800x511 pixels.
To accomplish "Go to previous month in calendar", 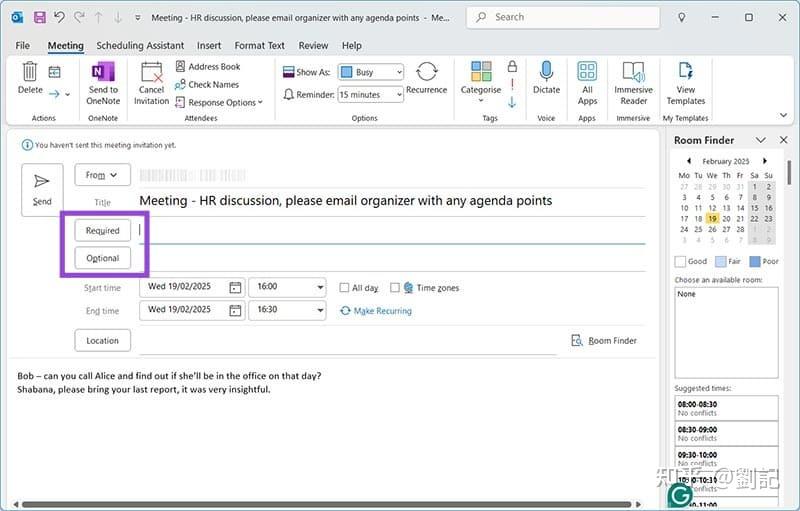I will [689, 161].
